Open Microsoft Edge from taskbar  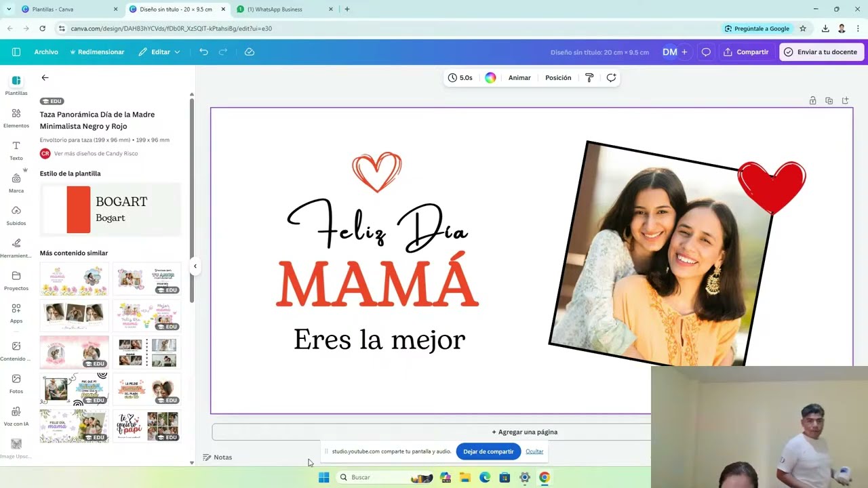tap(485, 477)
